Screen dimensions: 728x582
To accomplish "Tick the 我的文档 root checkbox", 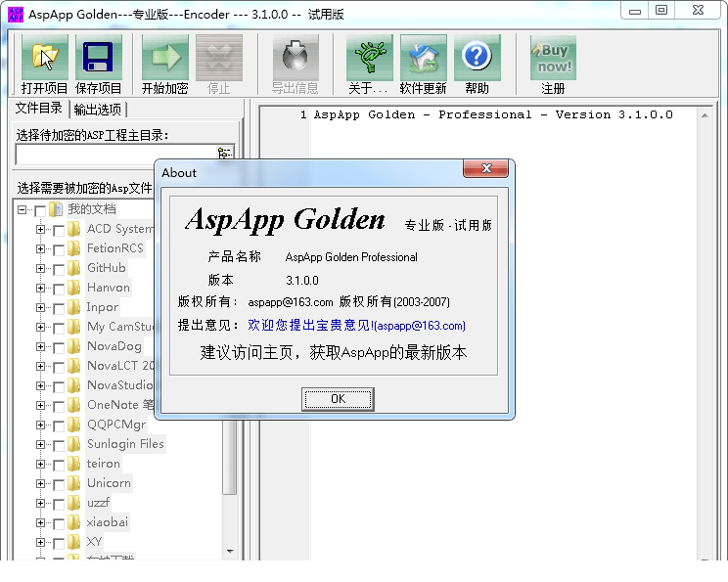I will tap(40, 210).
